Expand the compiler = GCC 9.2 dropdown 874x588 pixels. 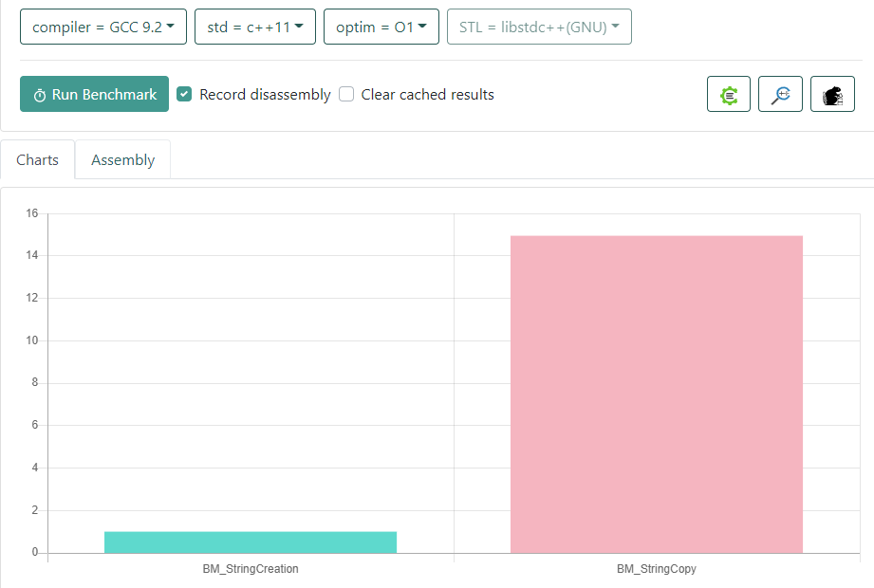(x=103, y=27)
